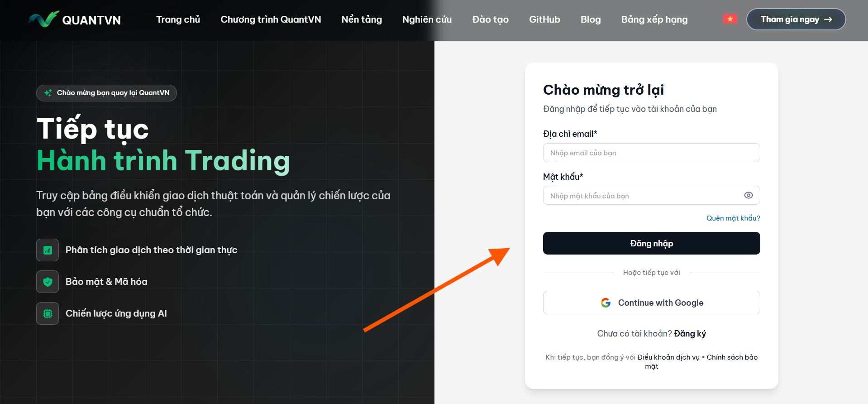Click the green chart analytics icon
Screen dimensions: 868x404
pos(48,250)
